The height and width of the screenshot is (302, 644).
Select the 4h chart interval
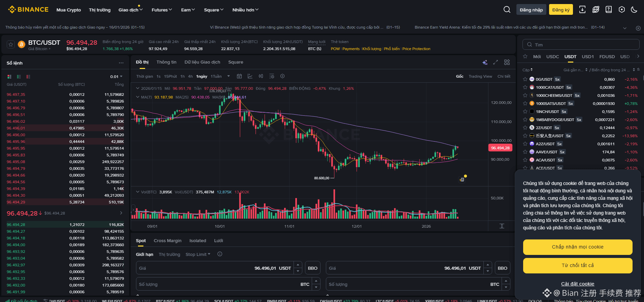191,76
